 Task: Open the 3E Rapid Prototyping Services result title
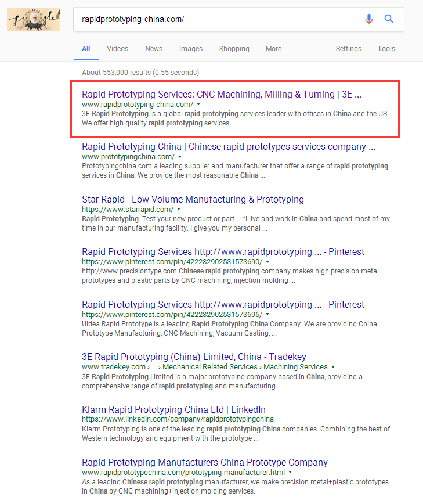tap(222, 94)
